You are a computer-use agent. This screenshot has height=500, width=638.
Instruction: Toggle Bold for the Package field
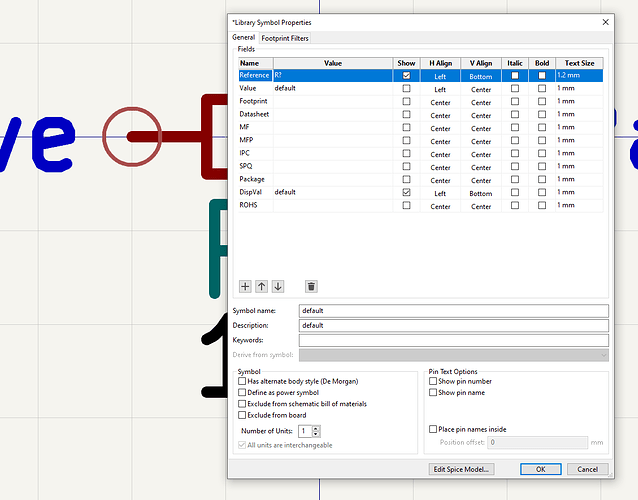point(542,179)
